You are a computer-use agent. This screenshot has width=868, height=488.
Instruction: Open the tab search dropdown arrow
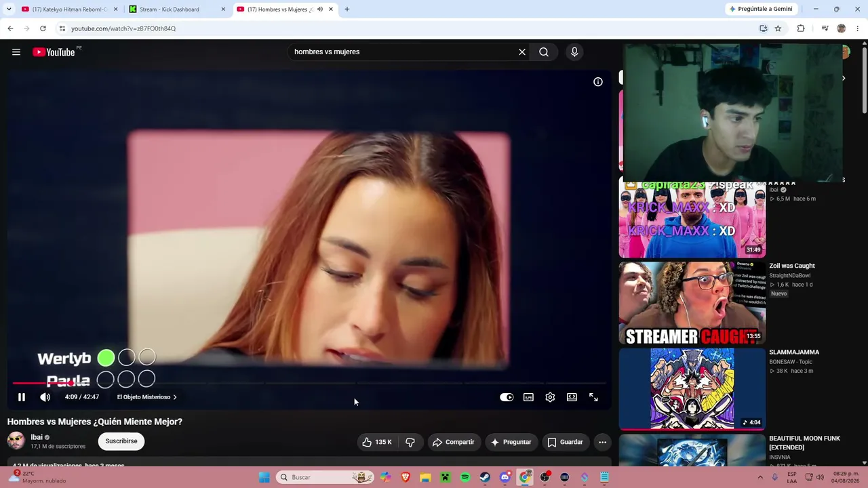[x=9, y=9]
